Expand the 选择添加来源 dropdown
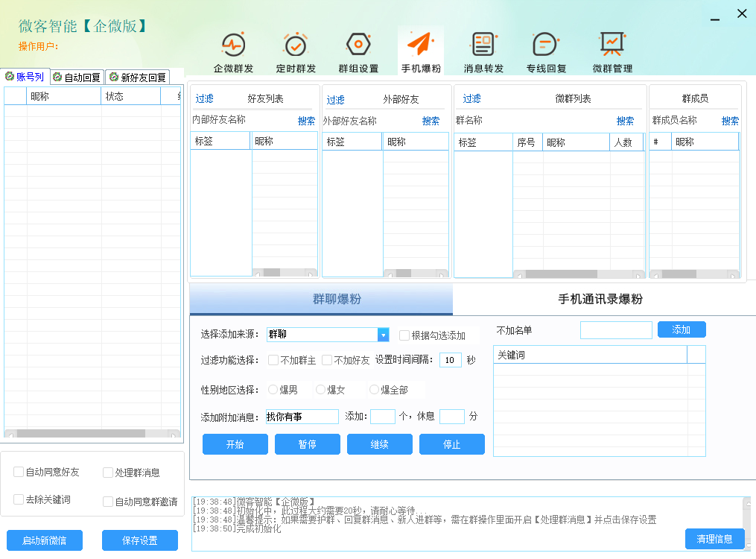756x559 pixels. pos(383,335)
